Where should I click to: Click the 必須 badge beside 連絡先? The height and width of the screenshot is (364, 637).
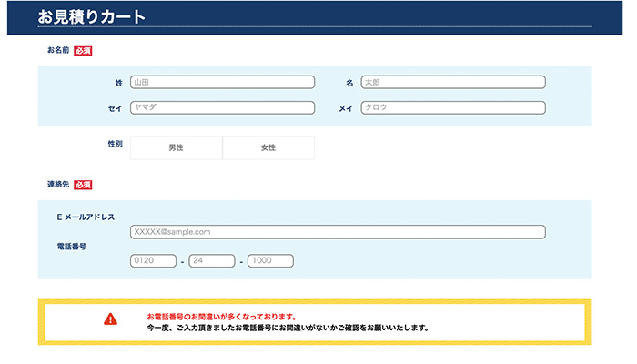tap(83, 185)
